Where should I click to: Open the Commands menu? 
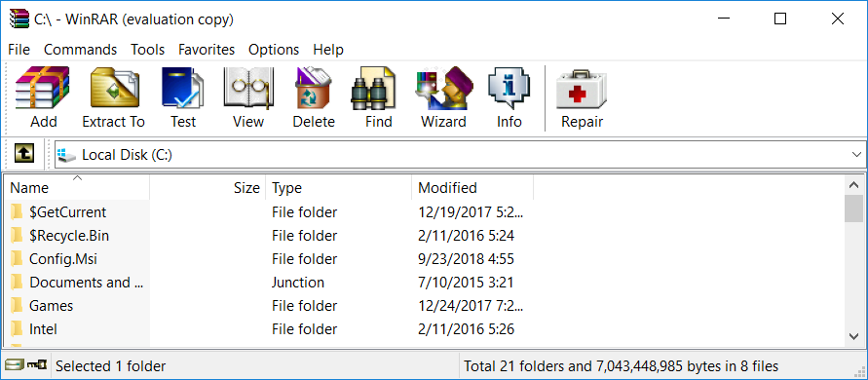pos(80,50)
